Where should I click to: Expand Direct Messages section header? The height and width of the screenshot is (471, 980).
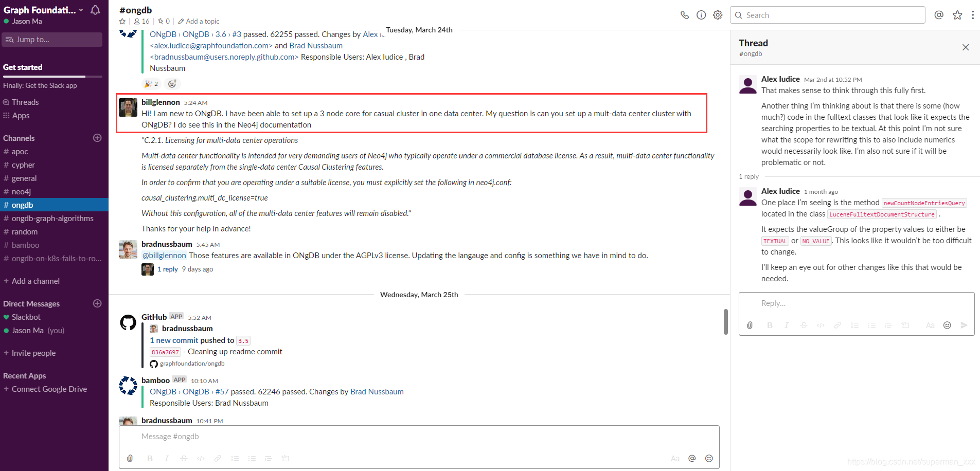coord(31,304)
